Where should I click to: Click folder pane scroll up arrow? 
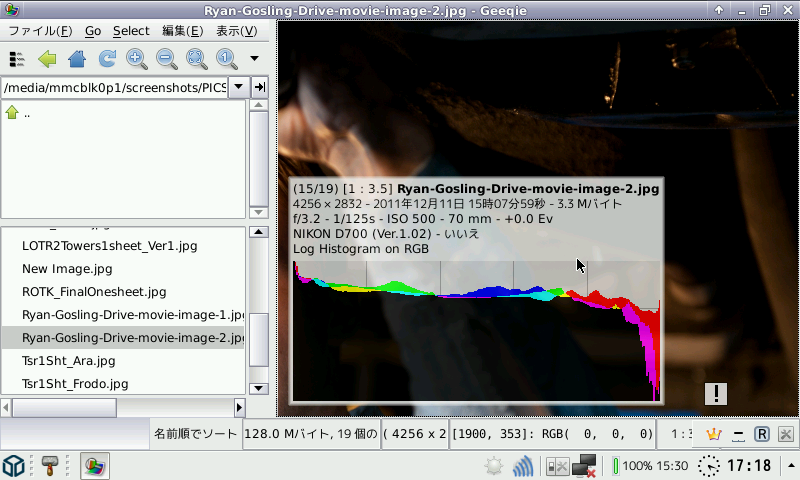tap(259, 106)
